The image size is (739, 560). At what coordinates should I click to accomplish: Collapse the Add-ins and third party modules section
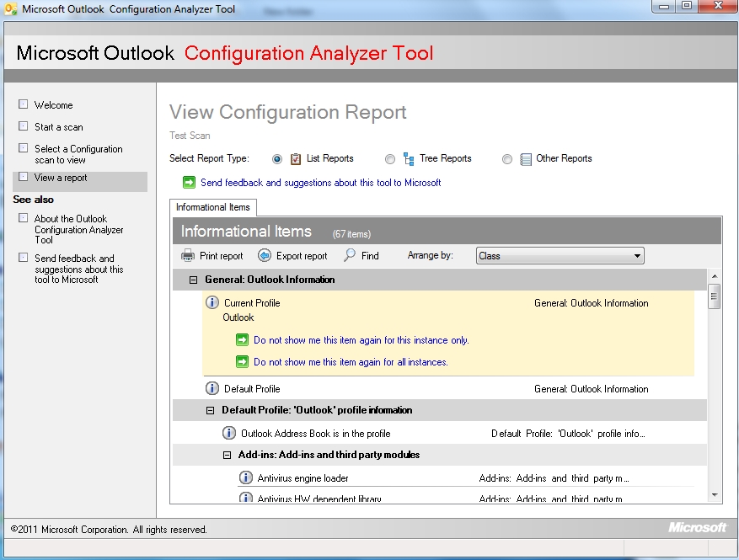click(x=226, y=454)
